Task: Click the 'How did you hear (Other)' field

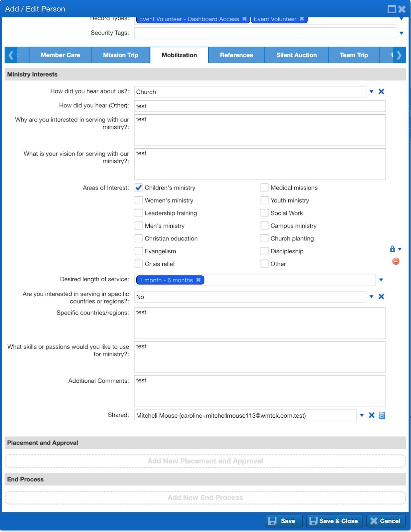Action: (260, 106)
